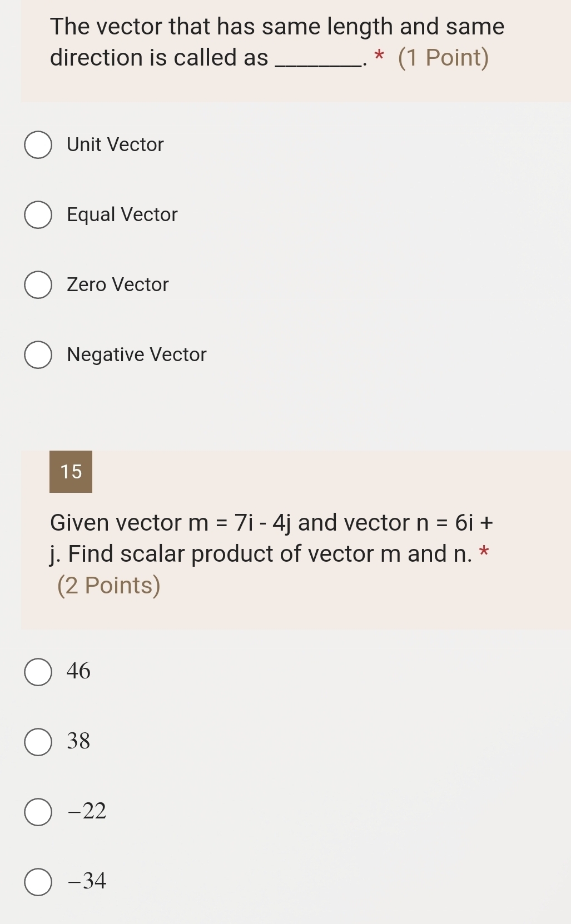Click the answer text '46'

78,671
